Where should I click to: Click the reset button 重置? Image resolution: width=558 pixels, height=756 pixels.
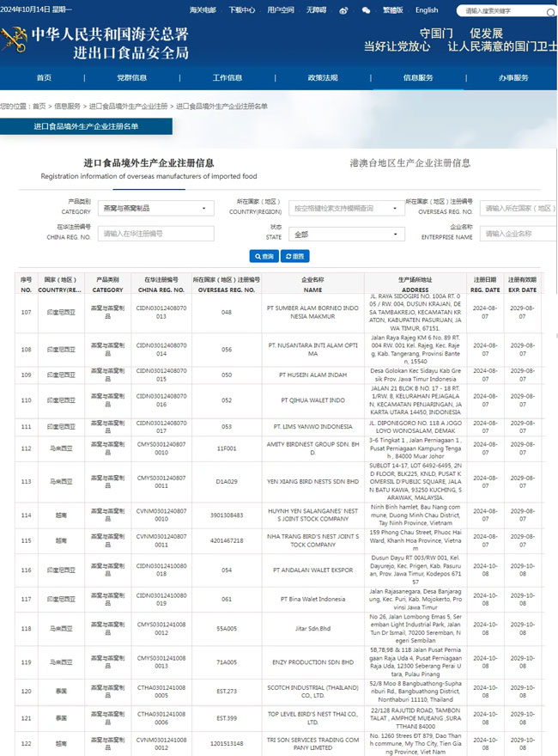[294, 256]
